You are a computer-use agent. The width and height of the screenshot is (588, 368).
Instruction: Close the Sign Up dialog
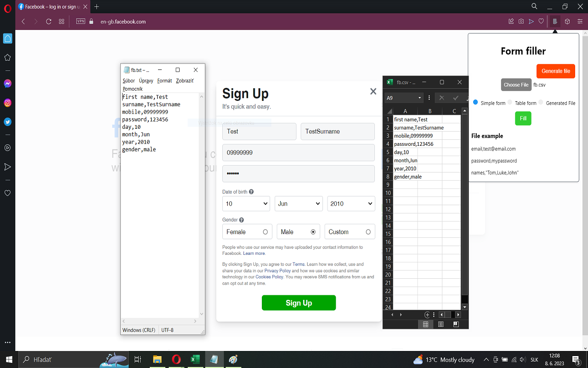373,91
